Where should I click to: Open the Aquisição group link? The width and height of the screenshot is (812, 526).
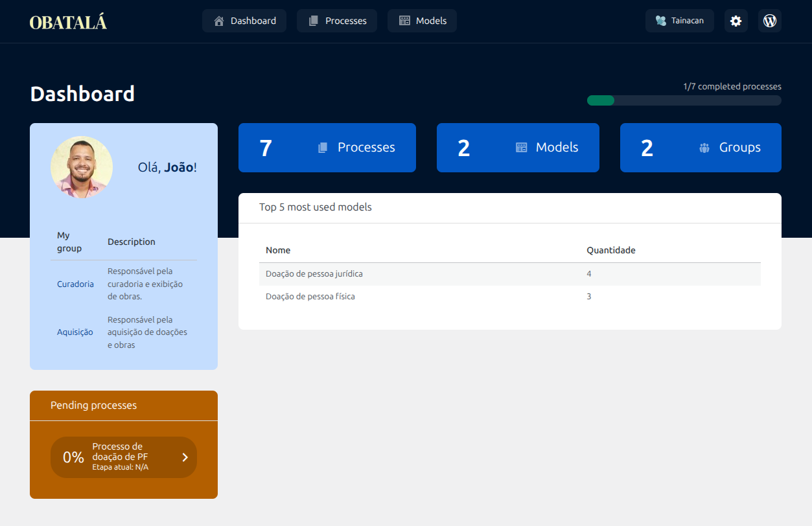tap(75, 332)
